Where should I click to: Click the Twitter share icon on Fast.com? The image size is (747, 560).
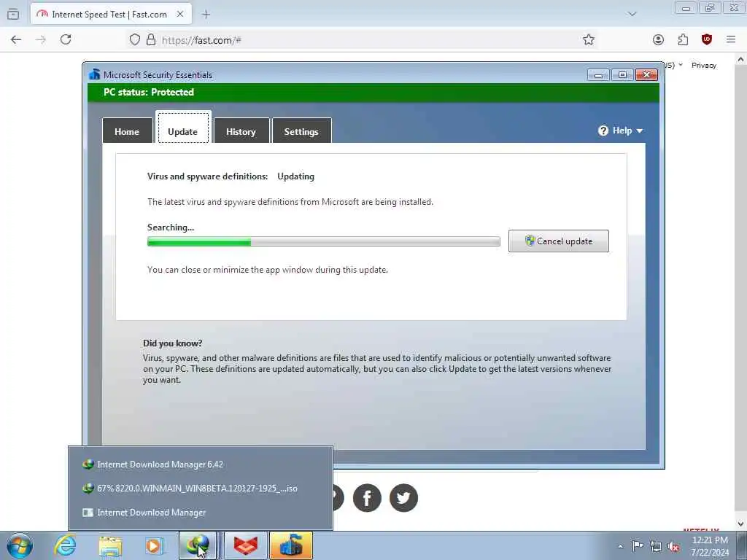[403, 497]
